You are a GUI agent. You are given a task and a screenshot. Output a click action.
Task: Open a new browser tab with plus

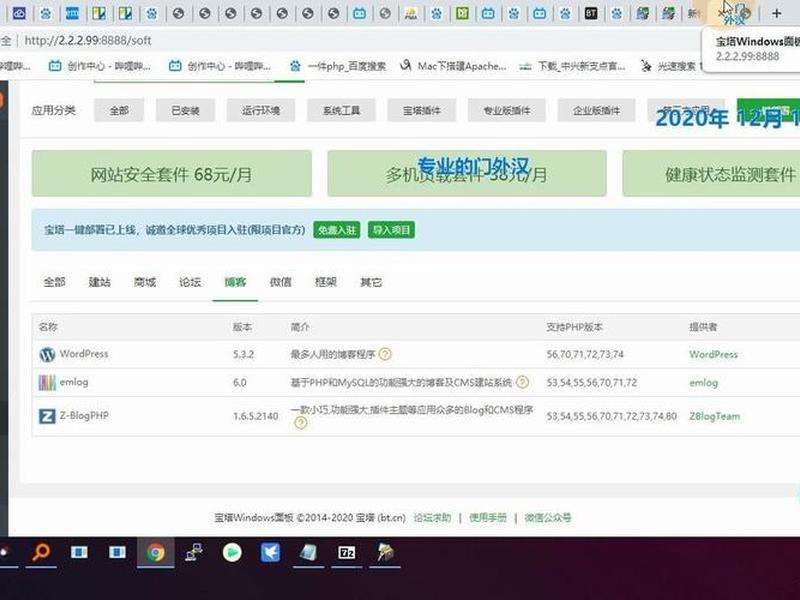[x=777, y=13]
